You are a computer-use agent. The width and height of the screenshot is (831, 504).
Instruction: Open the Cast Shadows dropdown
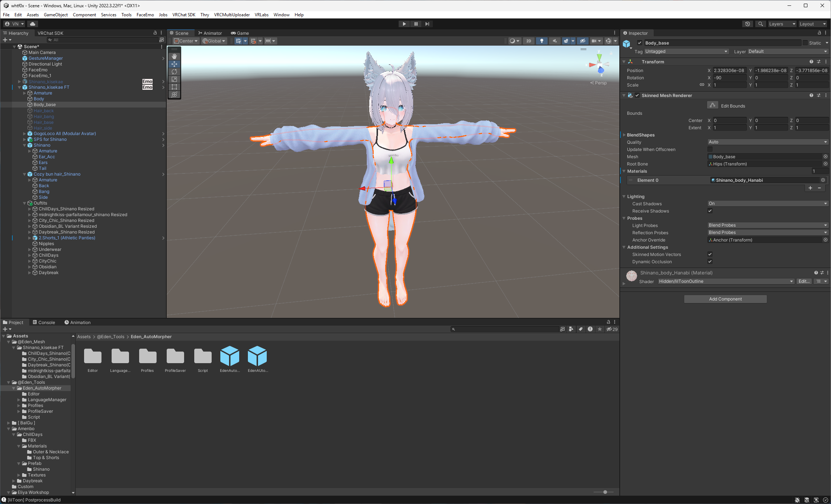[768, 203]
